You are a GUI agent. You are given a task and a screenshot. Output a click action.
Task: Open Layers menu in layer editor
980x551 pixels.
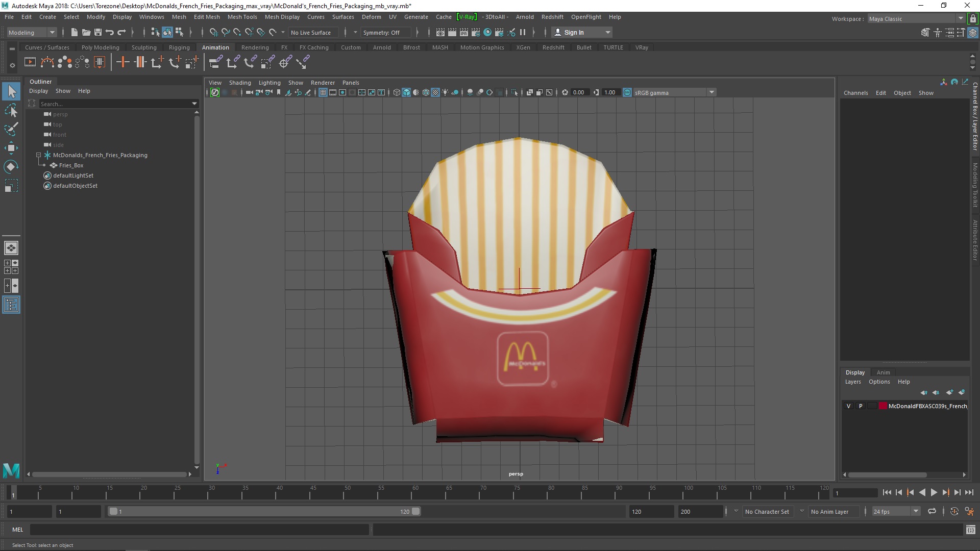[853, 382]
